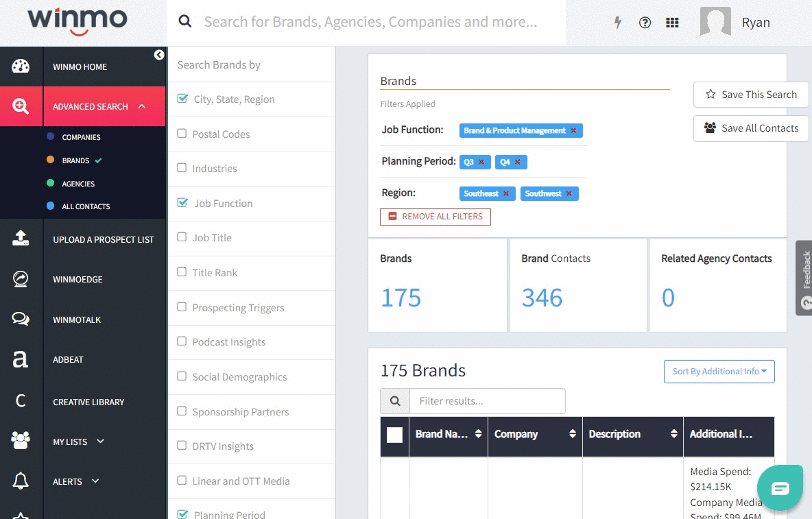Click Save This Search button
Screen dimensions: 812x519
point(751,95)
